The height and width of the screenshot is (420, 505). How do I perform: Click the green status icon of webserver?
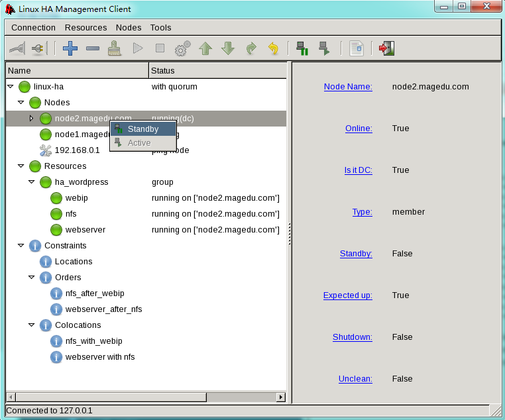coord(56,230)
